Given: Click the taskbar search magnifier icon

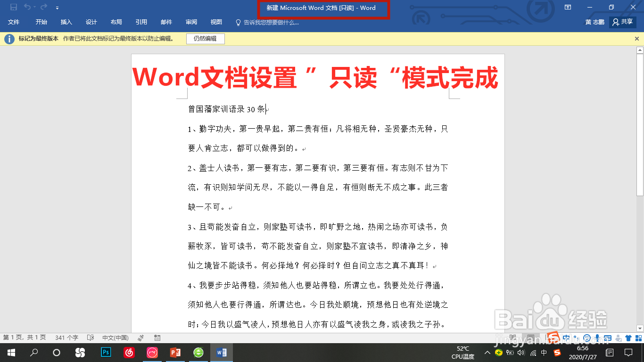Looking at the screenshot, I should 34,353.
